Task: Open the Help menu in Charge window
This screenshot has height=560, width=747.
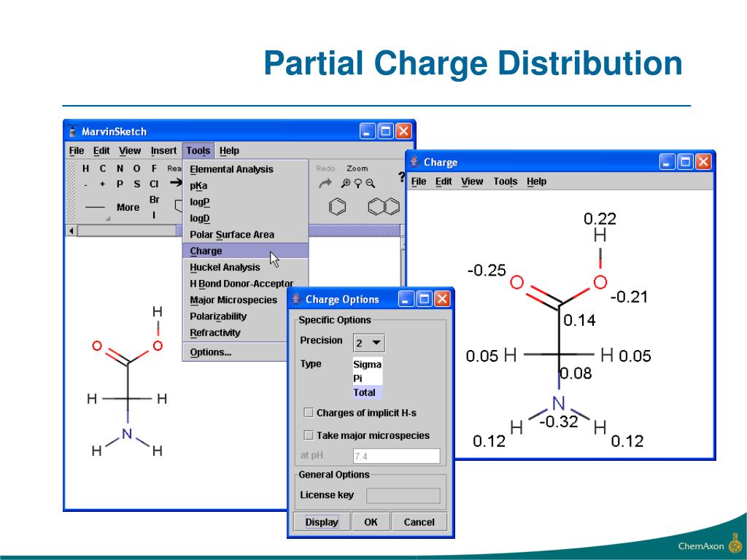Action: 536,182
